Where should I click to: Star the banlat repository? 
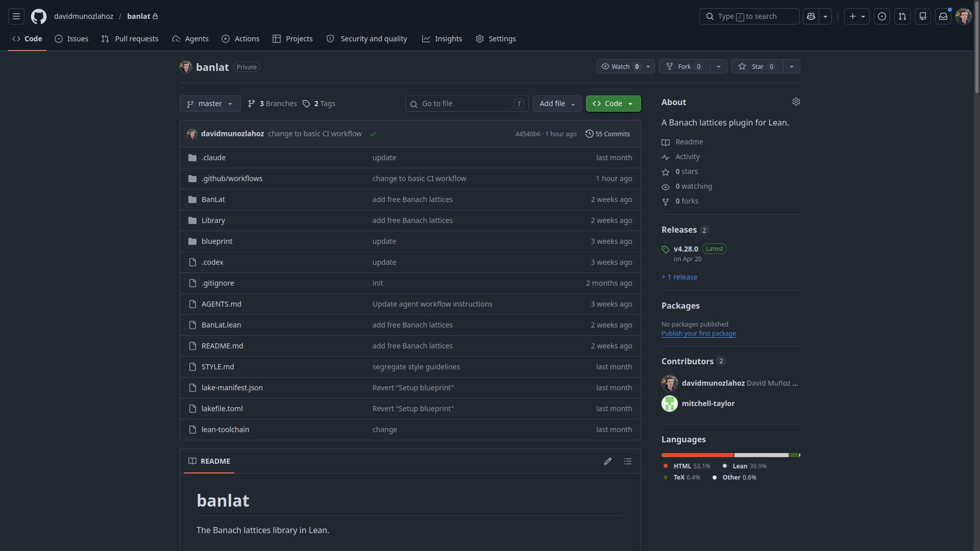point(757,66)
